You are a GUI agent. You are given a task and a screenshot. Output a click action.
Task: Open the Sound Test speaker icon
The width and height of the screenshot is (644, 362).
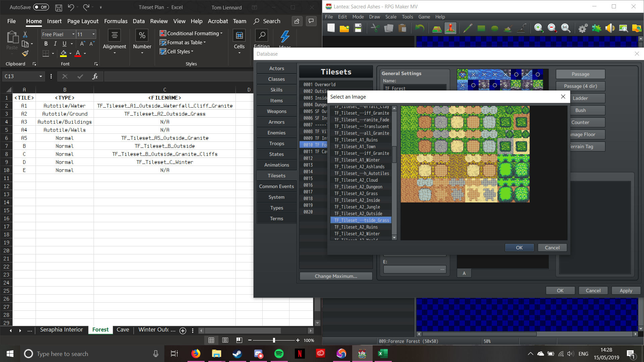click(610, 28)
